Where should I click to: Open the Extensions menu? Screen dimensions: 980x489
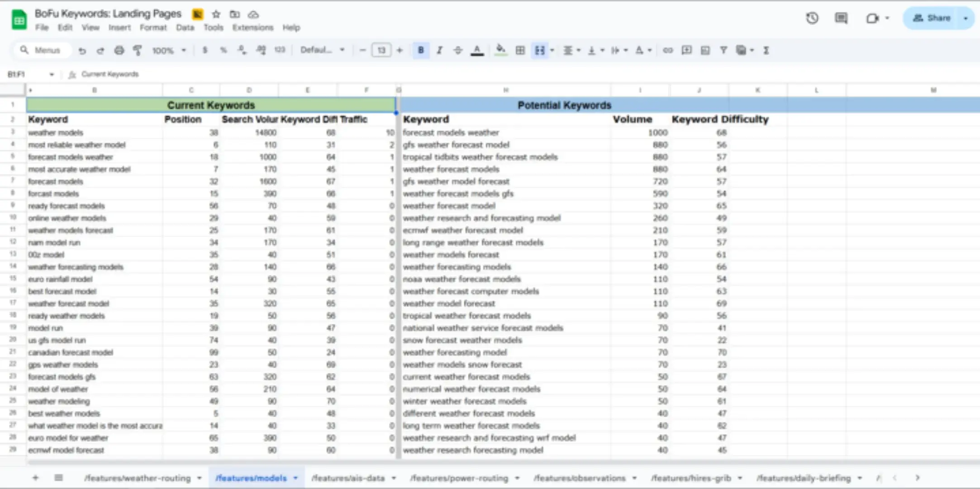click(252, 28)
